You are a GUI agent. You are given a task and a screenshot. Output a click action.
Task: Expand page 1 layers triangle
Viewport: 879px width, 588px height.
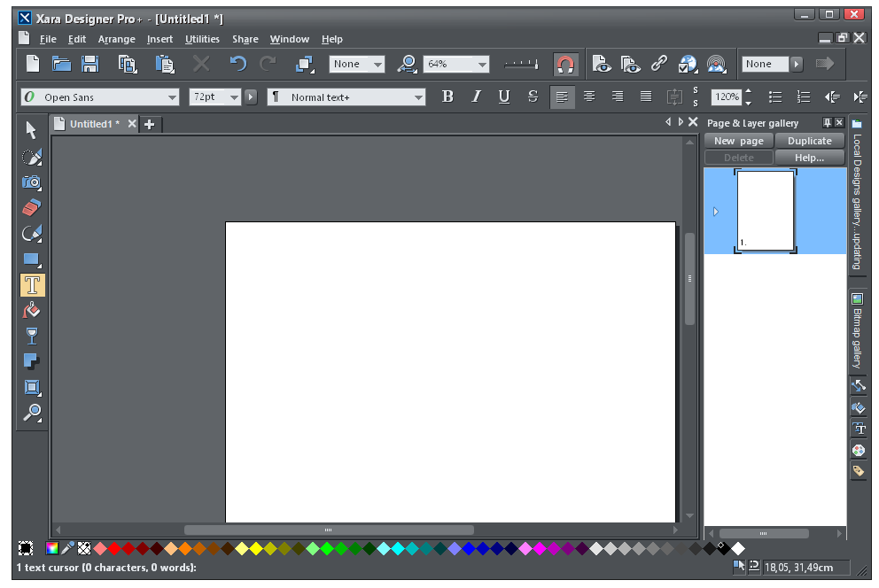(x=716, y=211)
